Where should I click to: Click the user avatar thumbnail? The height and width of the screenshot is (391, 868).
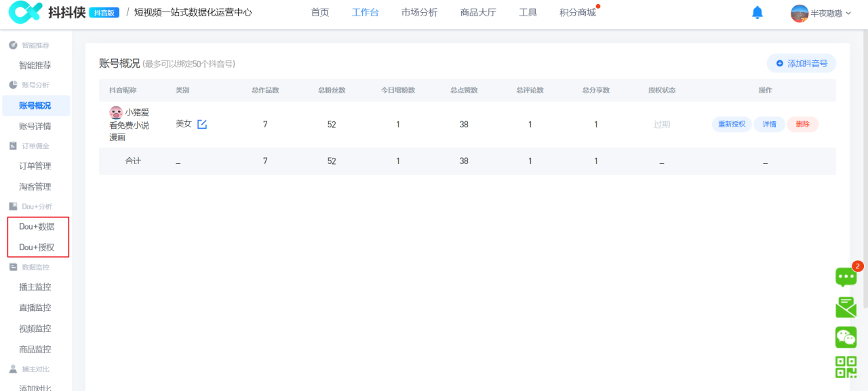click(799, 12)
